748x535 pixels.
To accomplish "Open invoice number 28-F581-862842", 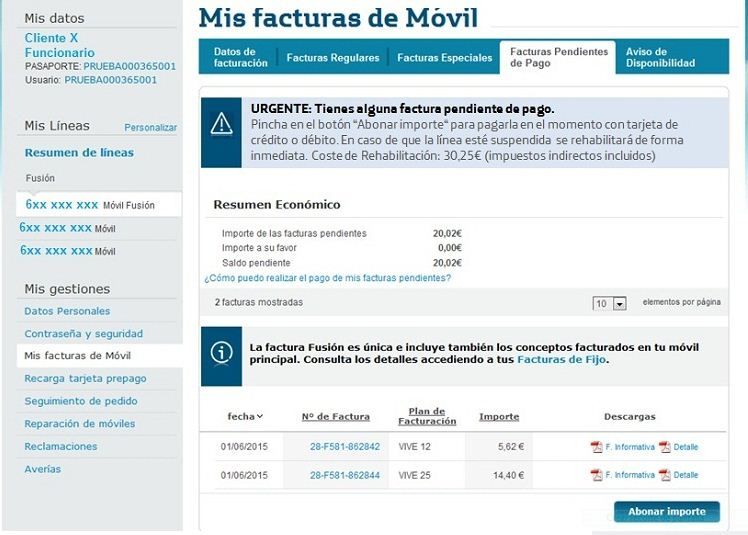I will (344, 447).
